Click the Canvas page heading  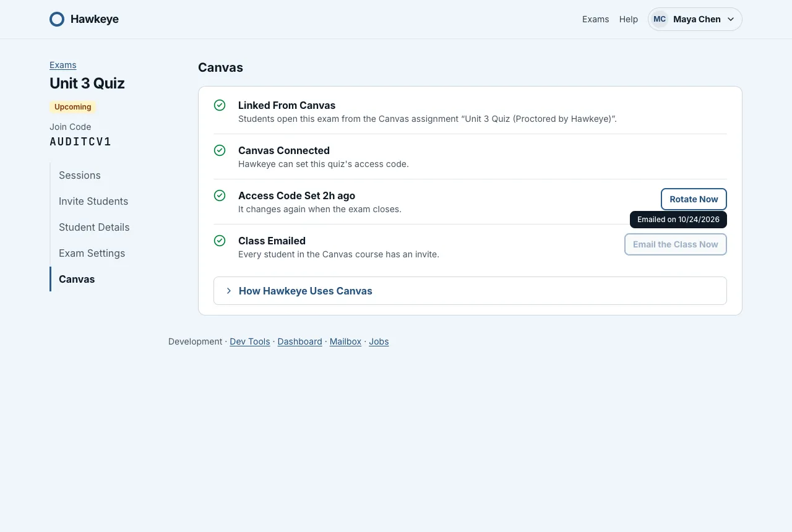pos(220,67)
